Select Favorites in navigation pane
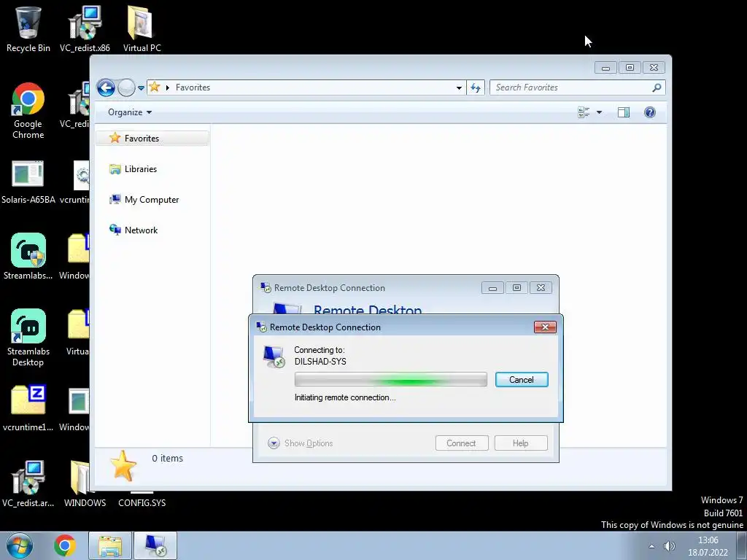747x560 pixels. coord(152,138)
